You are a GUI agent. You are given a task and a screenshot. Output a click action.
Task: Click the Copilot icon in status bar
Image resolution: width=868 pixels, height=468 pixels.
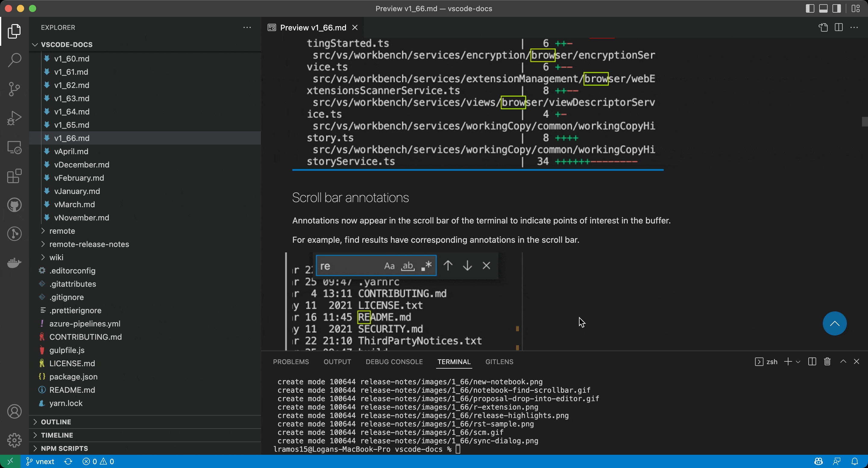[x=818, y=461]
